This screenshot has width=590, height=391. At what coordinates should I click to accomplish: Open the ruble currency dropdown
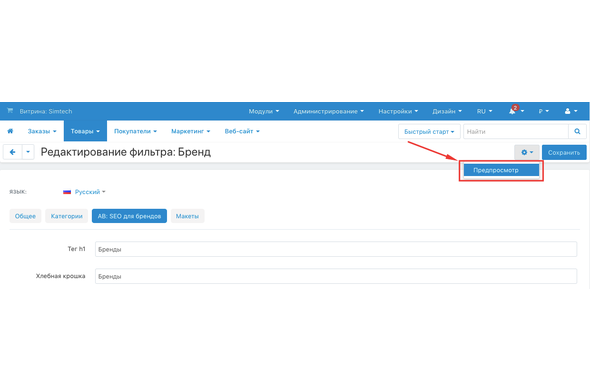[x=543, y=111]
